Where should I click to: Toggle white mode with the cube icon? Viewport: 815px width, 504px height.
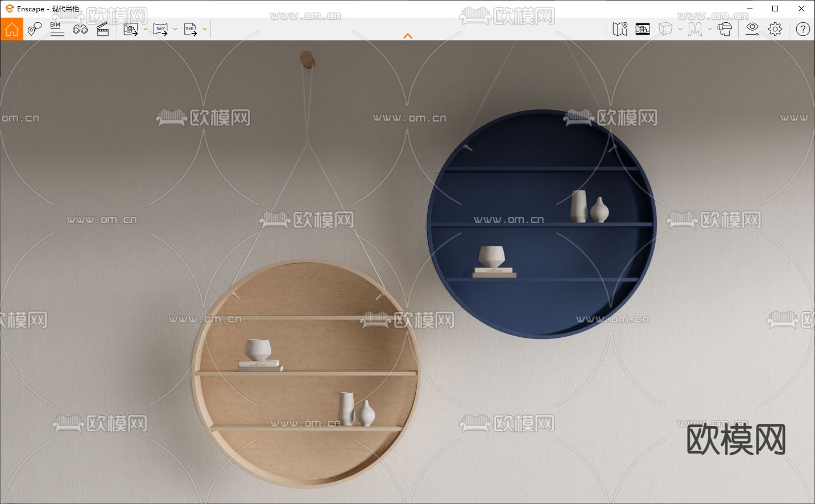(665, 29)
